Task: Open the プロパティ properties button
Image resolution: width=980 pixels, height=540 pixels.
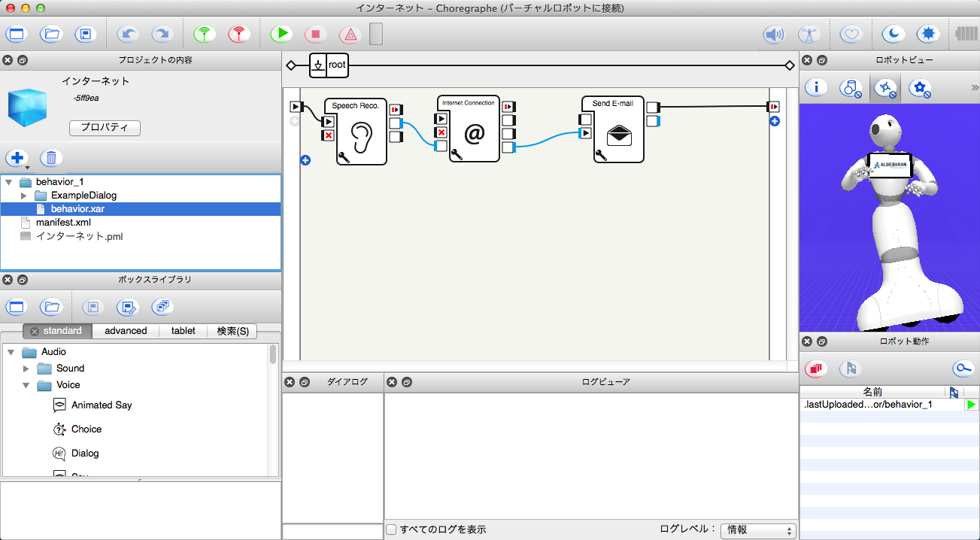Action: [105, 128]
